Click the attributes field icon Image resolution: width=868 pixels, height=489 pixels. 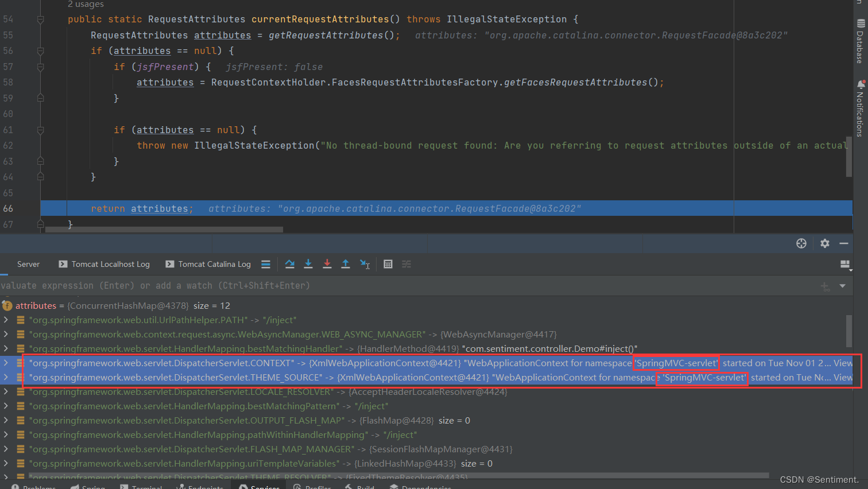tap(7, 306)
